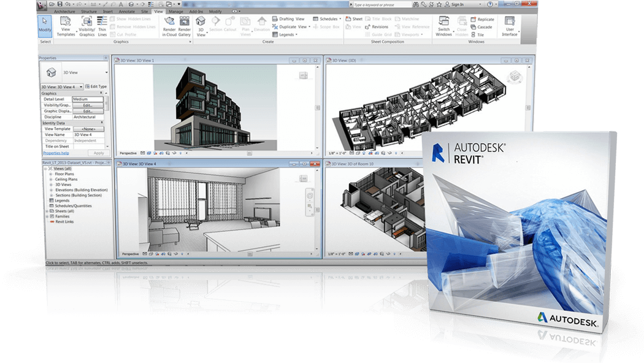
Task: Click the scale 1/8" = 1'-0" in {3D} view
Action: [337, 153]
